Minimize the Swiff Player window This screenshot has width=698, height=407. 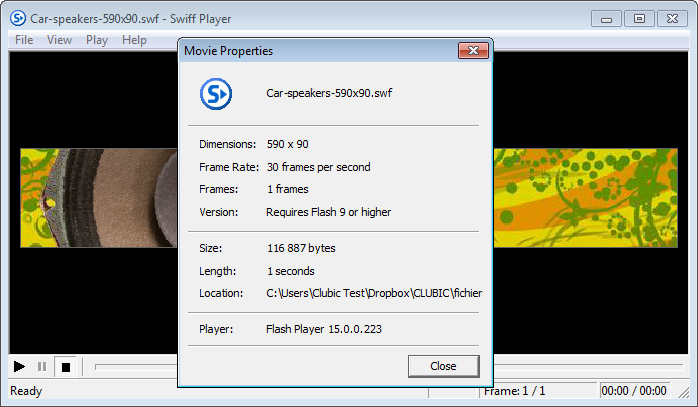coord(606,19)
